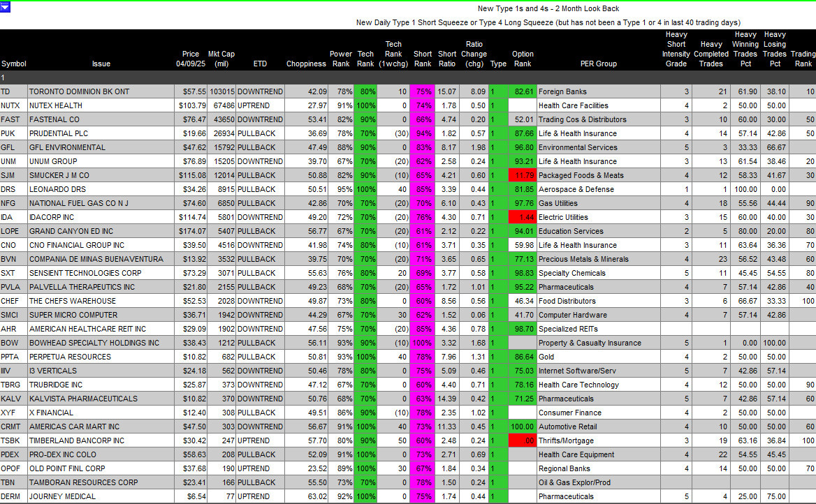Select TAMBORAN RESOURCES CORP issue name
816x504 pixels.
click(x=83, y=482)
